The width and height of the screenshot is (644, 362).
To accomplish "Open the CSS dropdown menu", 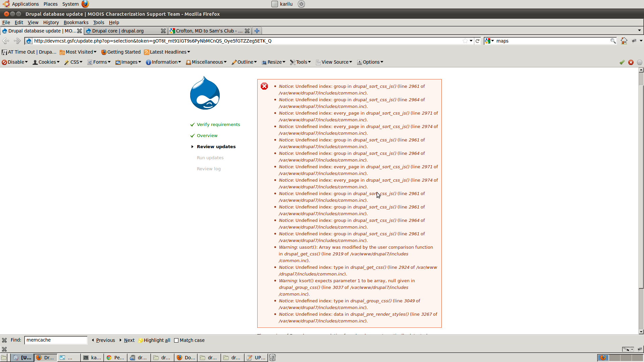I will pos(73,62).
